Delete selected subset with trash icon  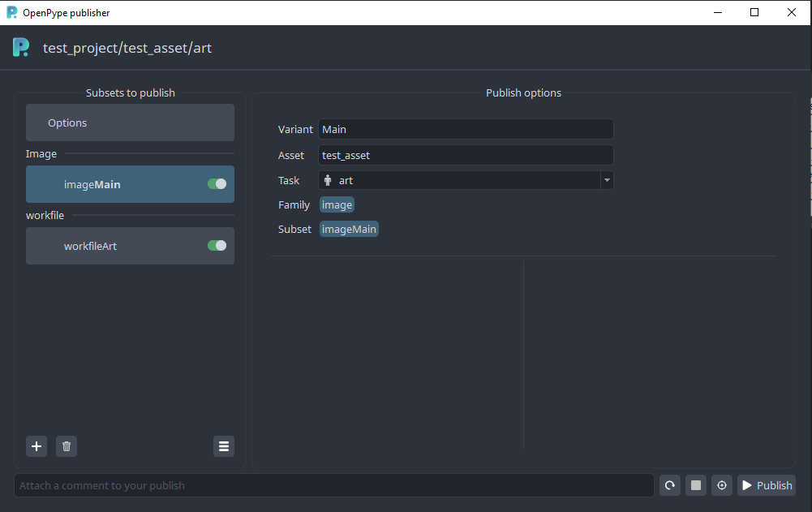67,446
